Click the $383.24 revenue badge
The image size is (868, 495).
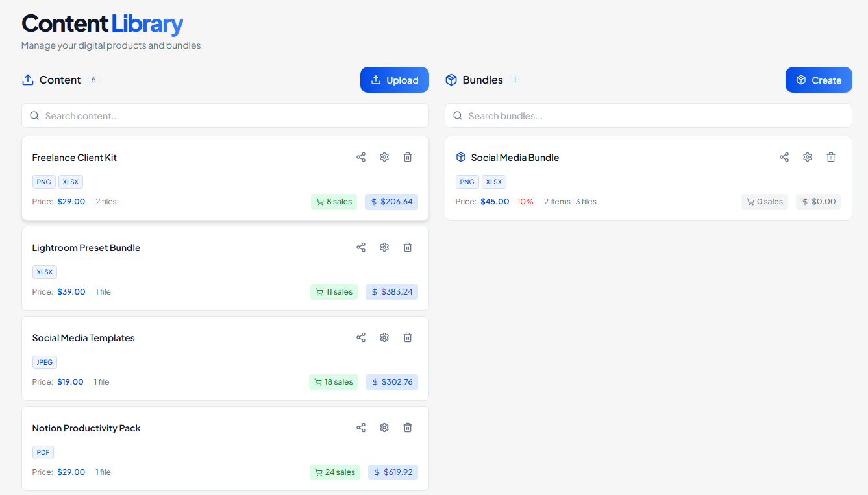pyautogui.click(x=391, y=292)
